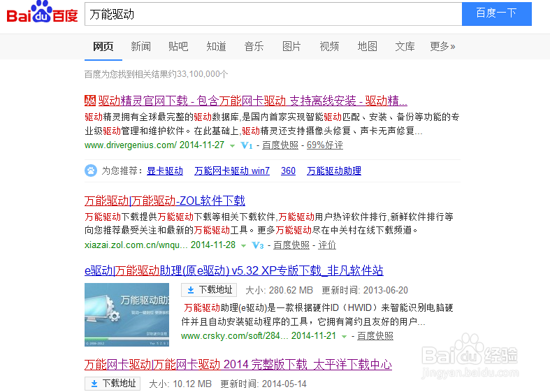This screenshot has width=550, height=392.
Task: Click the 评价 link on ZOL result
Action: (x=327, y=245)
